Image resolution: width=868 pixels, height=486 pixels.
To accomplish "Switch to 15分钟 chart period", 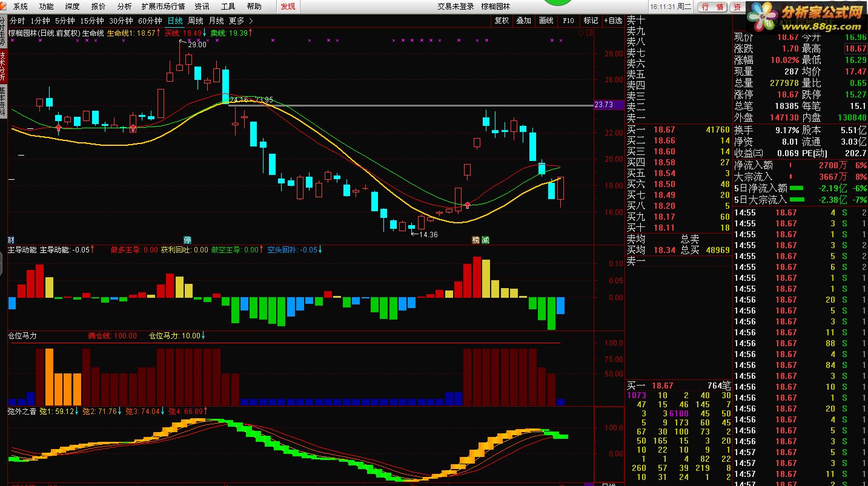I will pos(92,21).
